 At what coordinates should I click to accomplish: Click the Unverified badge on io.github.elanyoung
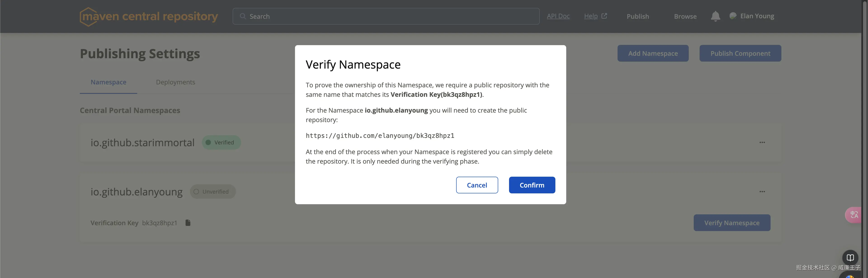[213, 192]
